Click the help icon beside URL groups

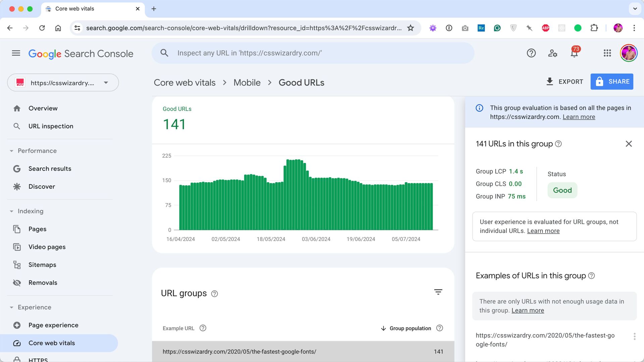tap(214, 294)
